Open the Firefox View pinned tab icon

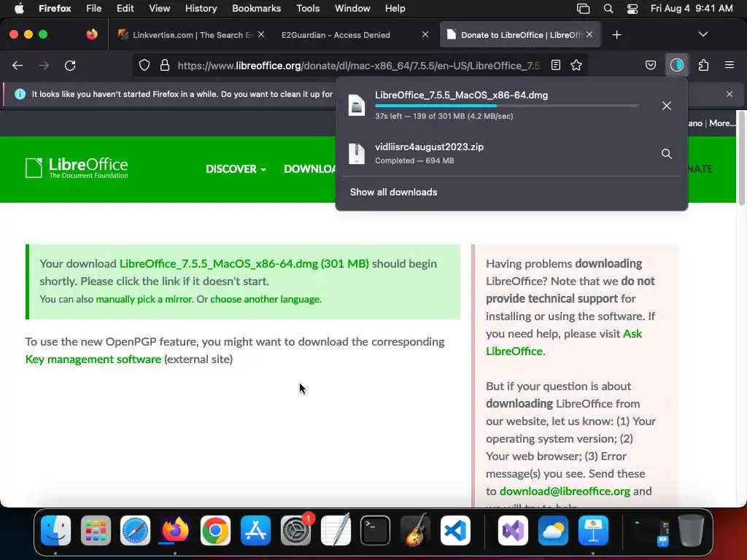click(92, 34)
